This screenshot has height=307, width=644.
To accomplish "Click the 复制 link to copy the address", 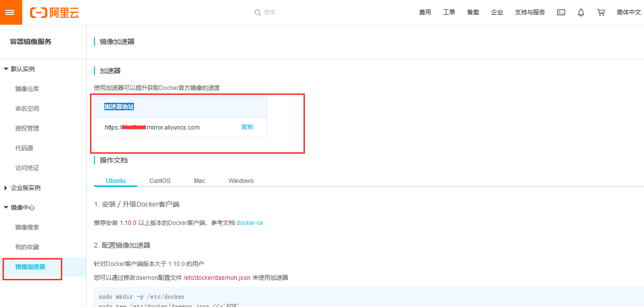I will tap(247, 127).
